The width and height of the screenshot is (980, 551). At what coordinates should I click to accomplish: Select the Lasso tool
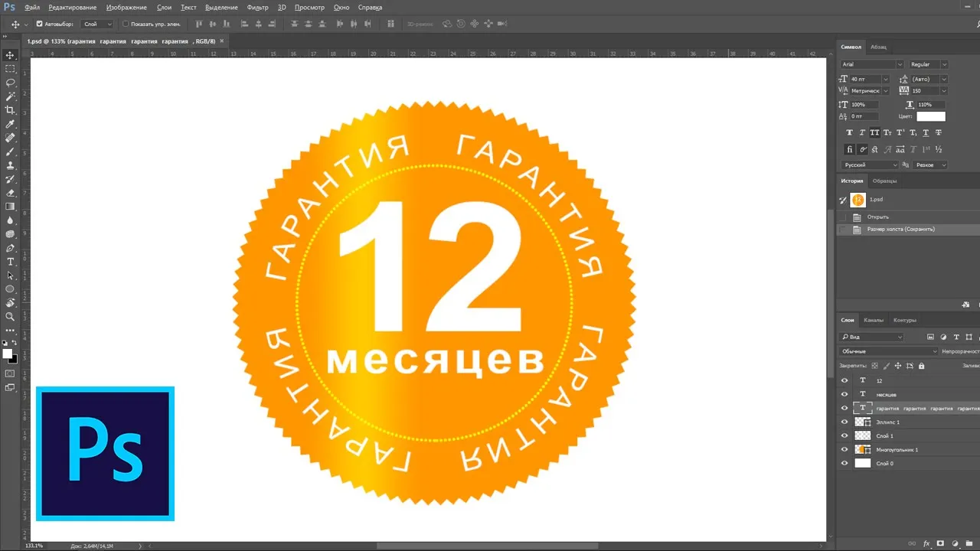pyautogui.click(x=10, y=83)
